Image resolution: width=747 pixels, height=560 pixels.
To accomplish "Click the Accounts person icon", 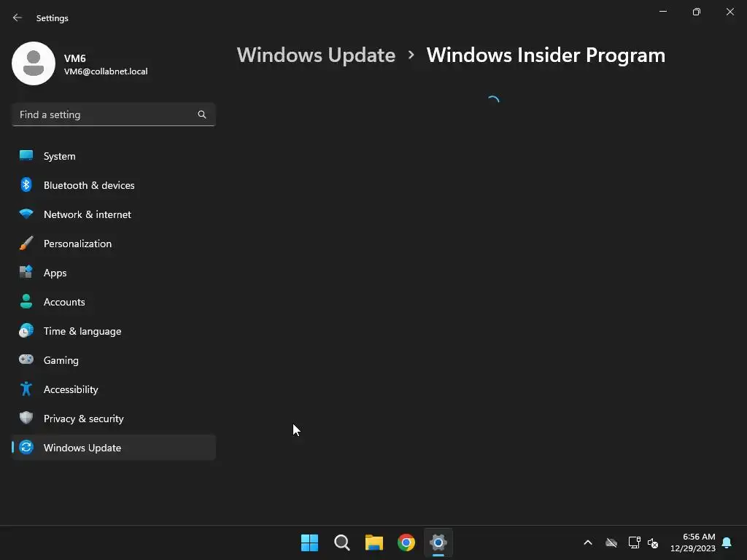I will (26, 301).
